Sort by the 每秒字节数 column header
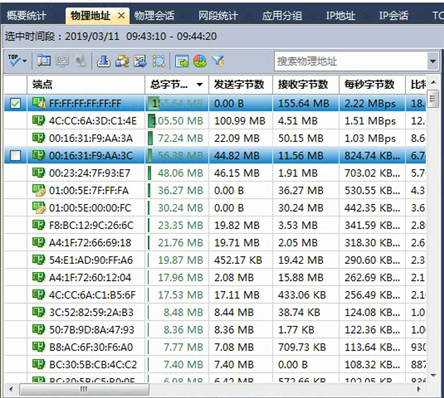This screenshot has width=444, height=398. coord(372,85)
